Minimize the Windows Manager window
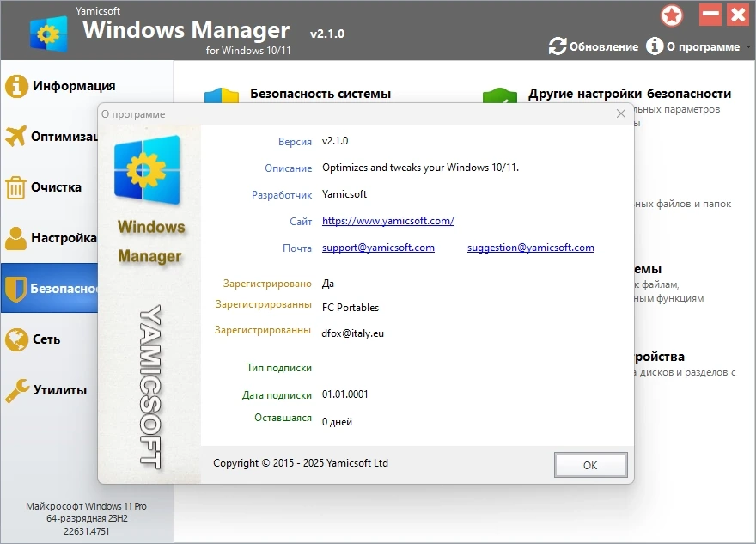This screenshot has width=756, height=544. point(710,15)
